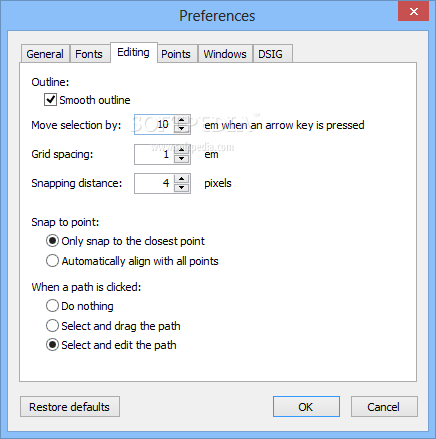
Task: Switch to the General tab
Action: click(x=45, y=54)
